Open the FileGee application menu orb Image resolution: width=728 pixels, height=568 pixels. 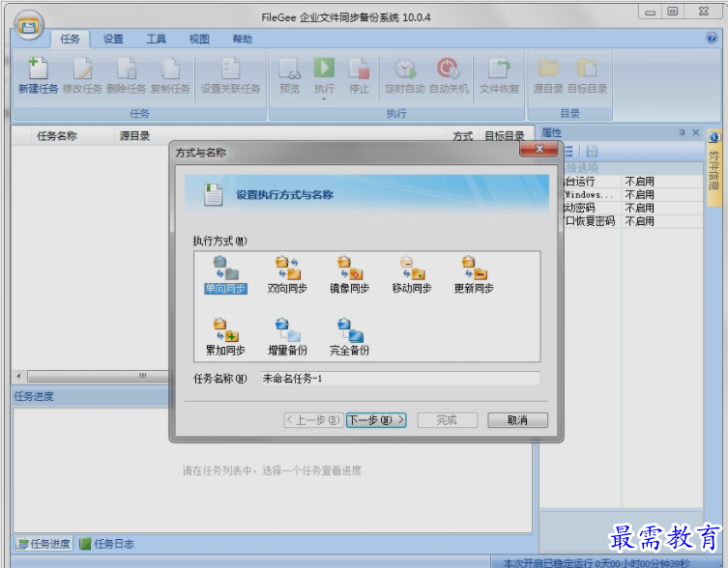click(x=29, y=25)
